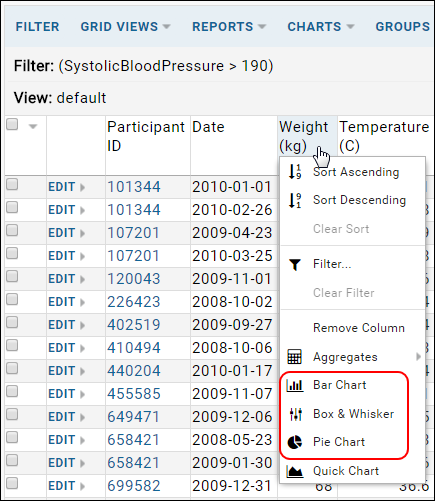
Task: Click the Box & Whisker icon
Action: coord(296,414)
